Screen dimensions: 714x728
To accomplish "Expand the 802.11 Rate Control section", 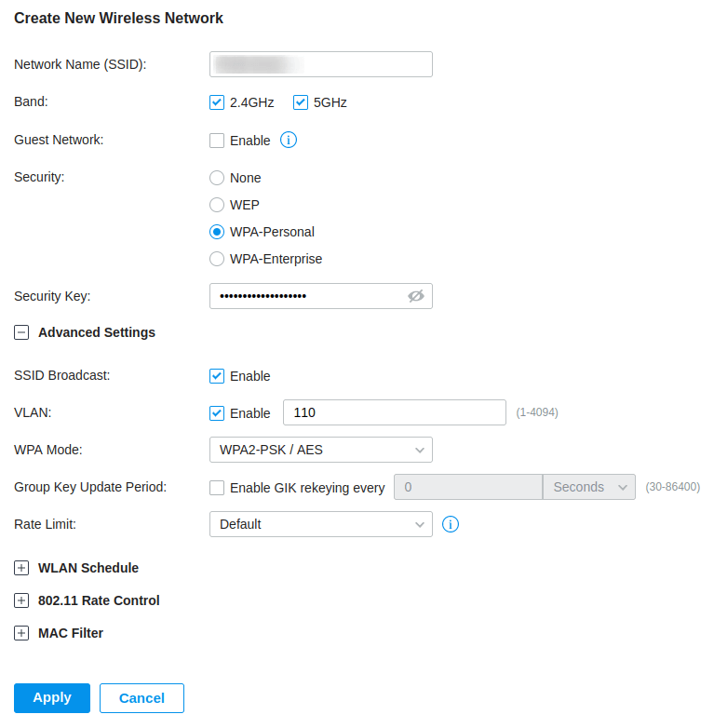I will (21, 600).
